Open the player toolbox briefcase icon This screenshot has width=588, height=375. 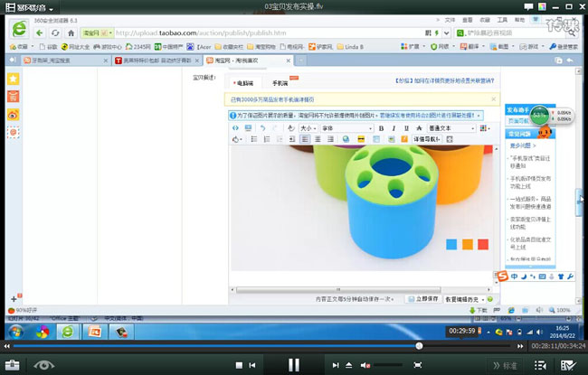coord(13,364)
